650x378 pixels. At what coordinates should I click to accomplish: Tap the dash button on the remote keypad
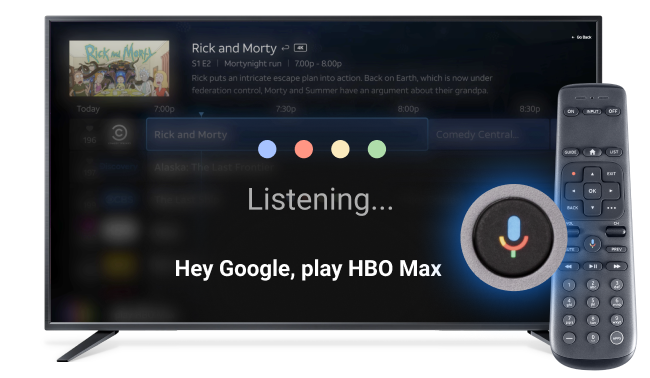click(x=569, y=338)
